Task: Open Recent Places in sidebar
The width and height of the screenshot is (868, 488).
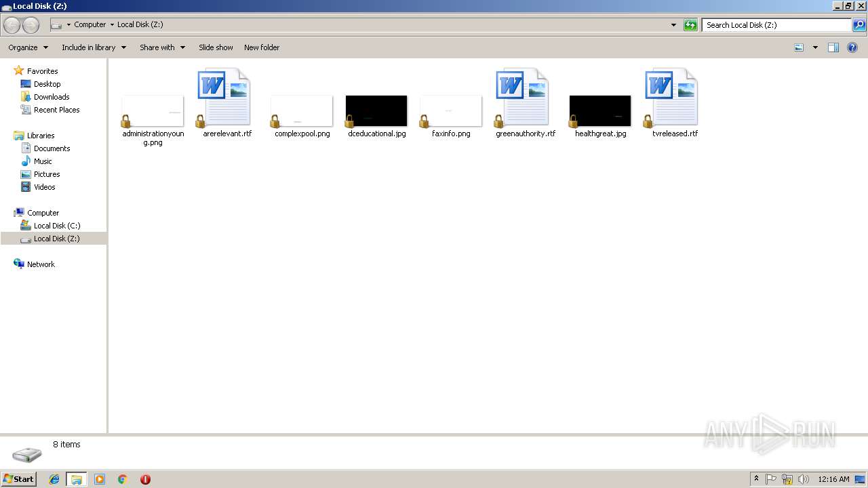Action: click(x=56, y=110)
